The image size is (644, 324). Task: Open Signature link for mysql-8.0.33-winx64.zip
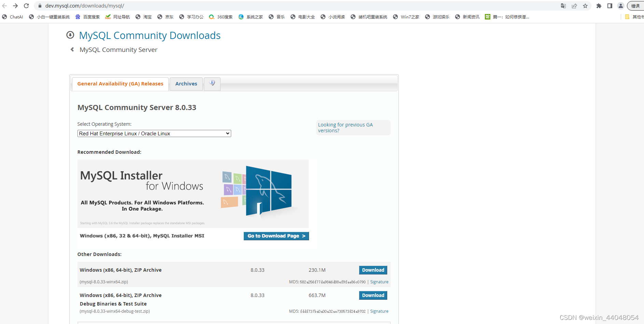(379, 282)
